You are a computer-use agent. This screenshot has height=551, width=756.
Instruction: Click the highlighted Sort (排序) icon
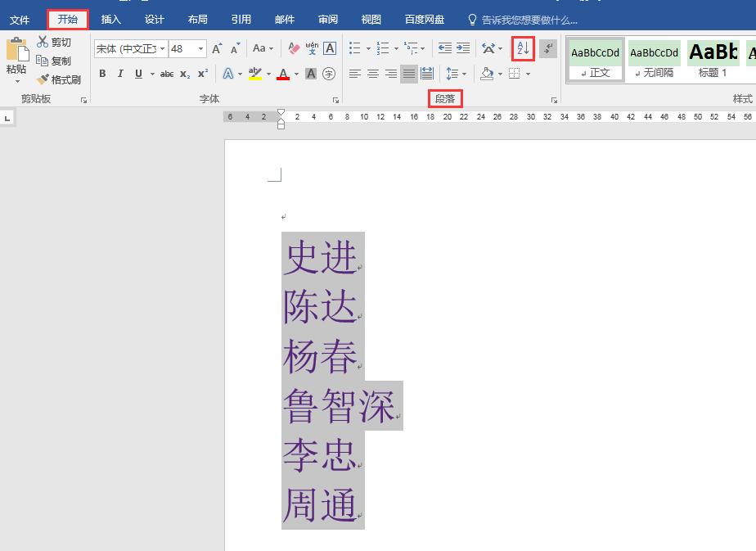(x=522, y=48)
